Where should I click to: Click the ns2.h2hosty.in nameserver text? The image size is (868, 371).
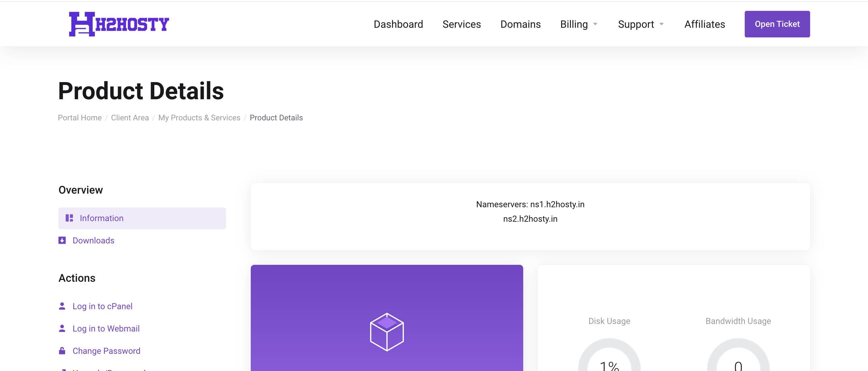click(x=530, y=219)
